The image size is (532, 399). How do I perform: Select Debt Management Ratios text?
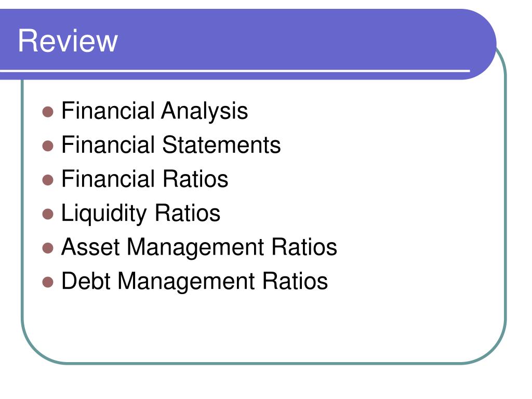tap(195, 282)
